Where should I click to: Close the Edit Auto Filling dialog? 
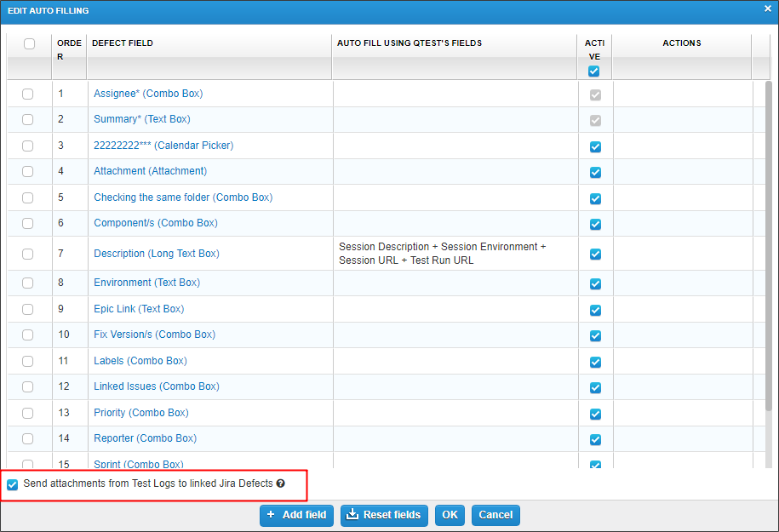point(767,9)
